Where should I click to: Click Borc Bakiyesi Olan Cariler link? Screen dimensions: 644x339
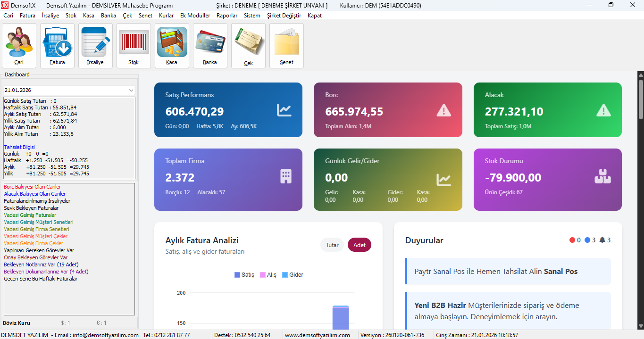pyautogui.click(x=33, y=187)
